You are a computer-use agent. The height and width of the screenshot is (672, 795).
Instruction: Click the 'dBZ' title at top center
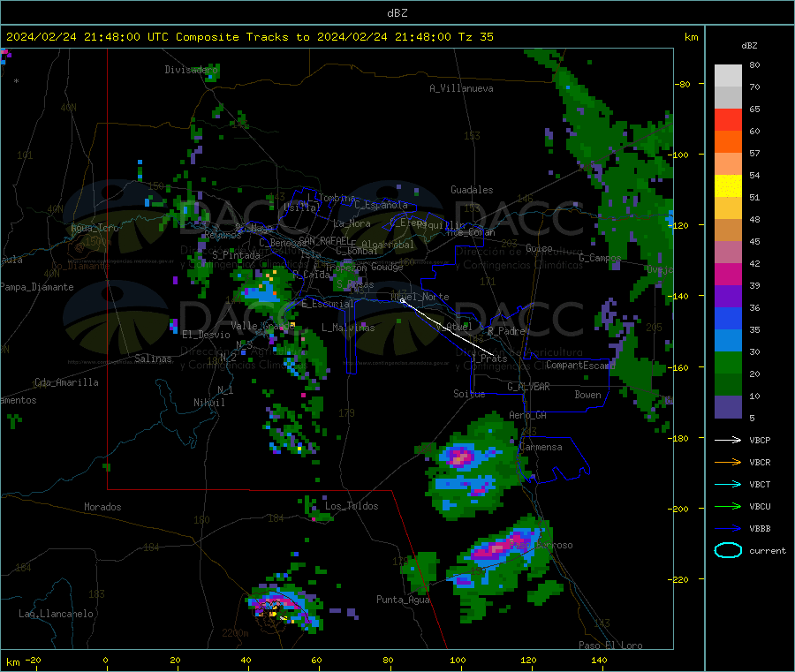tap(397, 12)
